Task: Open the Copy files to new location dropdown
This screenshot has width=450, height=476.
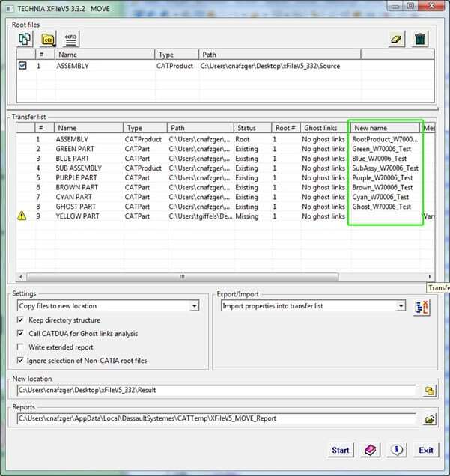Action: click(195, 306)
